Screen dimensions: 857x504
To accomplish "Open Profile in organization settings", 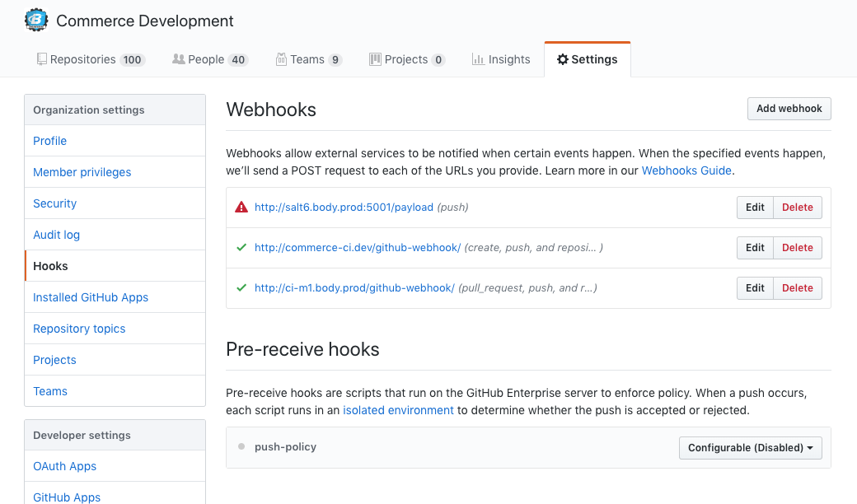I will [x=115, y=141].
